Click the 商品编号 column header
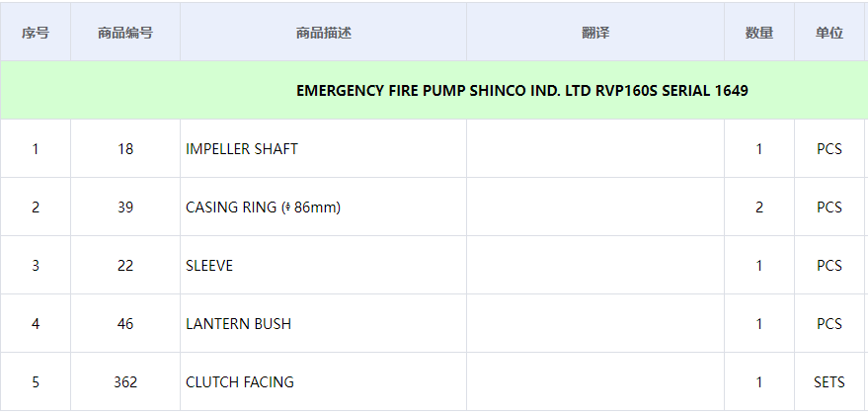The image size is (868, 416). [x=125, y=33]
